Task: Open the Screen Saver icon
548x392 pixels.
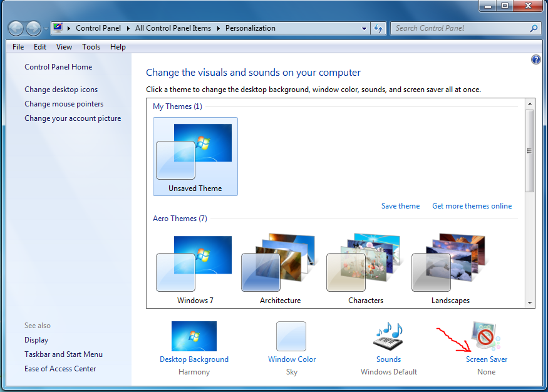Action: (x=486, y=336)
